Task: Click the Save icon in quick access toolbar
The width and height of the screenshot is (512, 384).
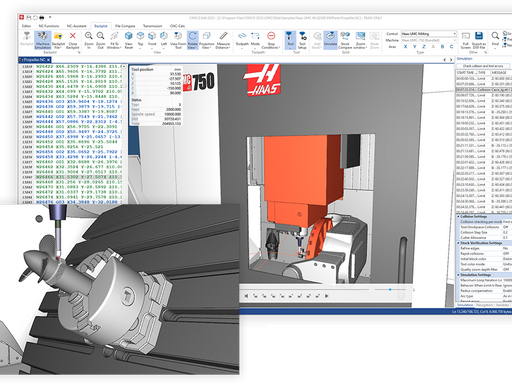Action: (29, 17)
